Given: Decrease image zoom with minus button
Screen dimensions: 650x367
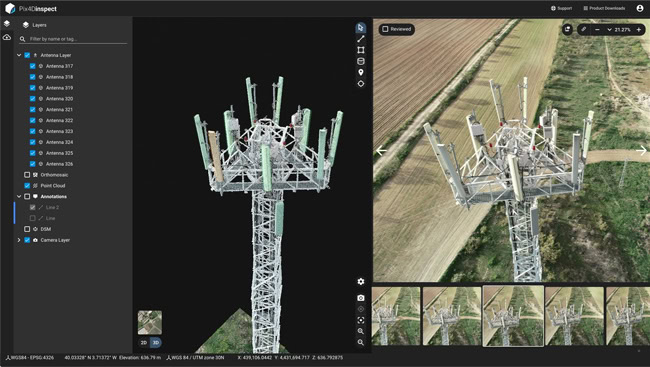Looking at the screenshot, I should coord(597,29).
